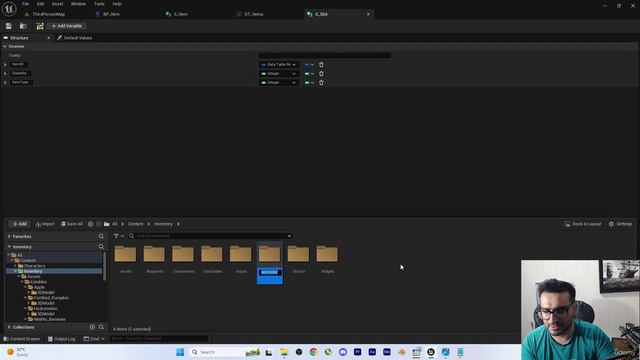Switch to the DT_Items tab
Image resolution: width=640 pixels, height=360 pixels.
coord(253,14)
